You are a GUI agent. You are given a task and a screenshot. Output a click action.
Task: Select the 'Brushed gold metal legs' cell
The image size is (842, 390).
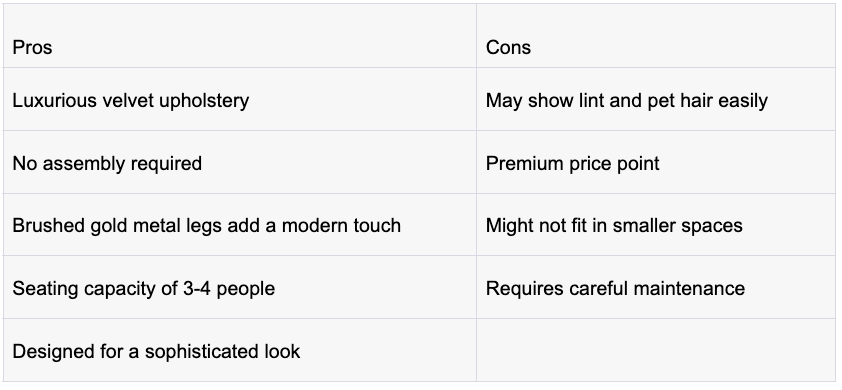point(239,225)
